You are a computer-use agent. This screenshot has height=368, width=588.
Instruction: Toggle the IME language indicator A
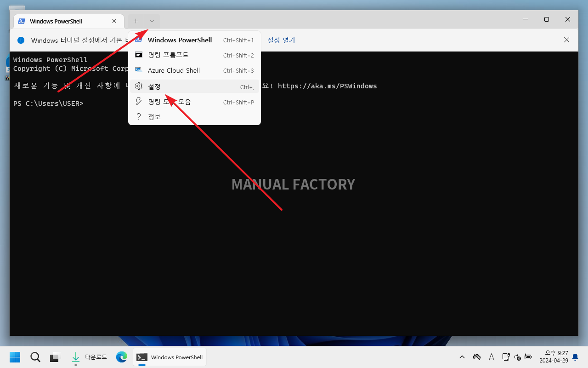tap(491, 357)
